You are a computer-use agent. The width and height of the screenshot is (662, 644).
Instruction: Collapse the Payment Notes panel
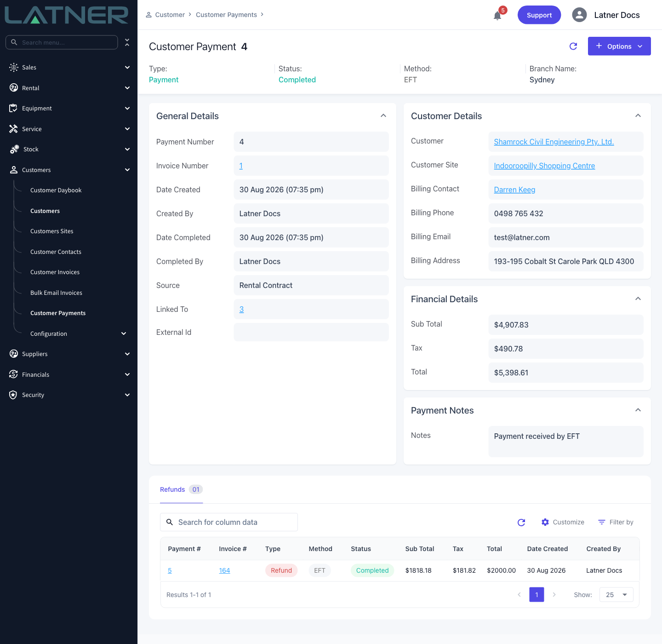tap(638, 410)
